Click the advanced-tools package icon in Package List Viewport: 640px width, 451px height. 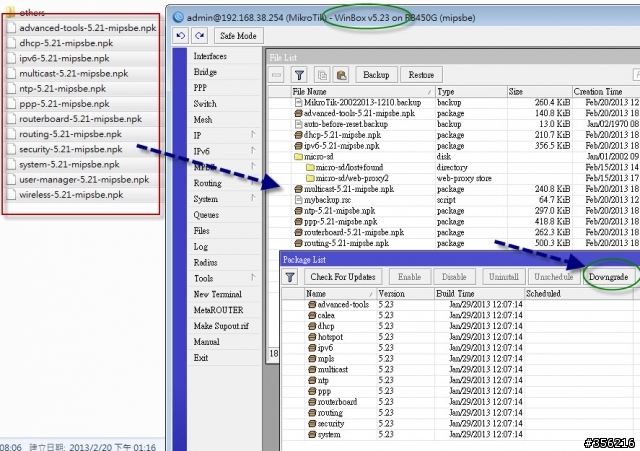312,304
